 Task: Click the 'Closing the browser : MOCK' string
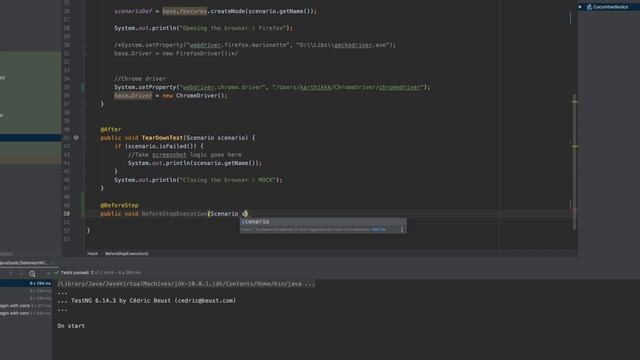[x=228, y=180]
